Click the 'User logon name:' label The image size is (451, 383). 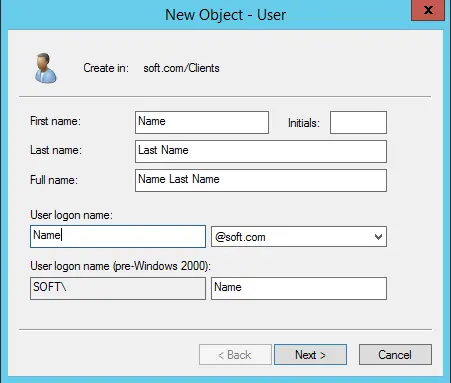pos(71,215)
